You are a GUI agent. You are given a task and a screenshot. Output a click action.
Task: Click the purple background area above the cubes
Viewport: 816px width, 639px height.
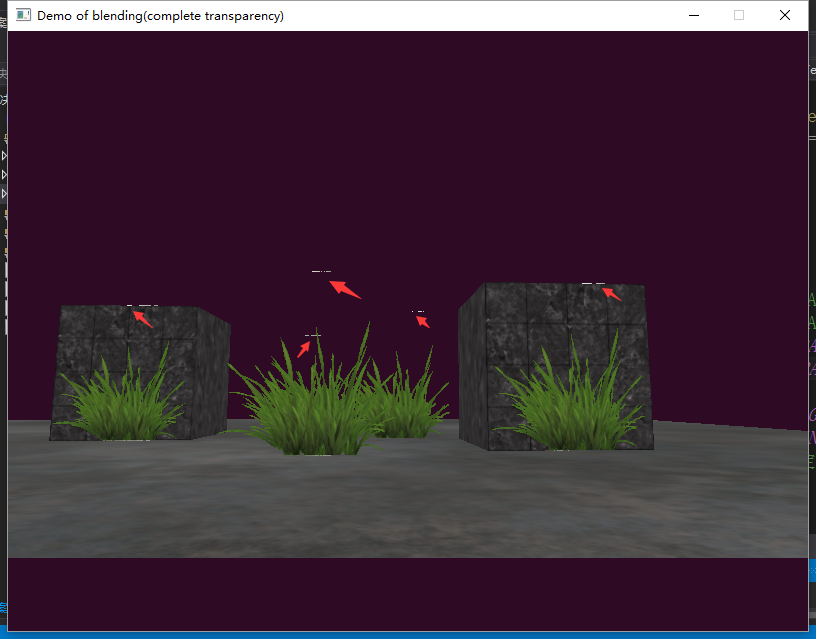pos(400,150)
